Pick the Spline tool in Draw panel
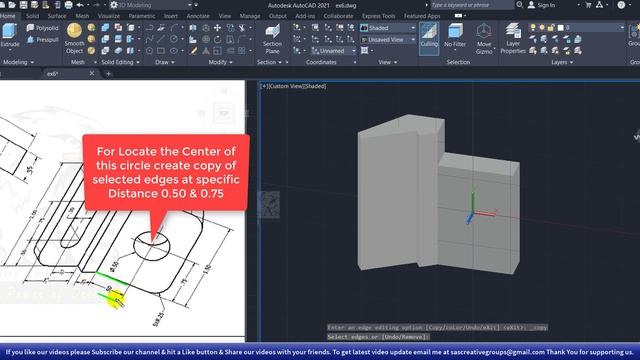640x360 pixels. tap(149, 39)
